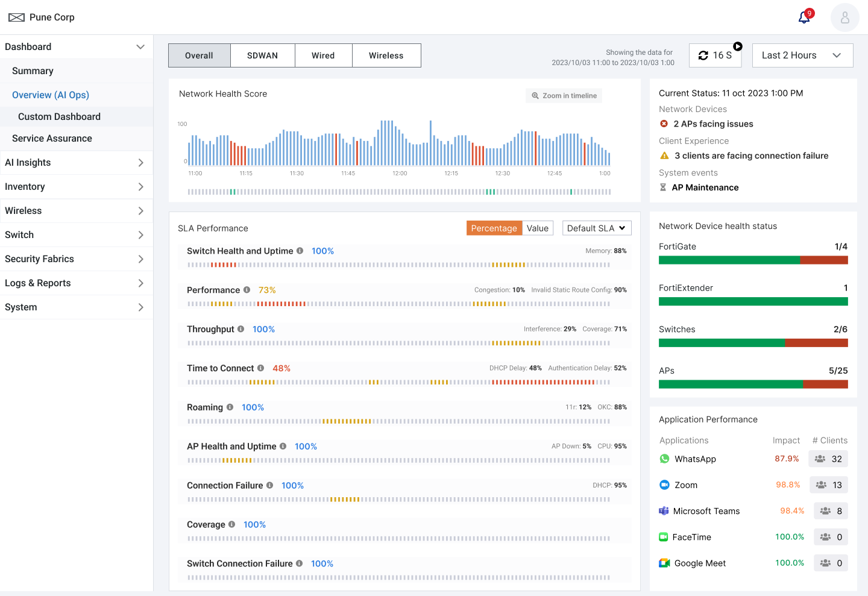The height and width of the screenshot is (596, 868).
Task: Click the play icon on refresh timer
Action: 738,46
